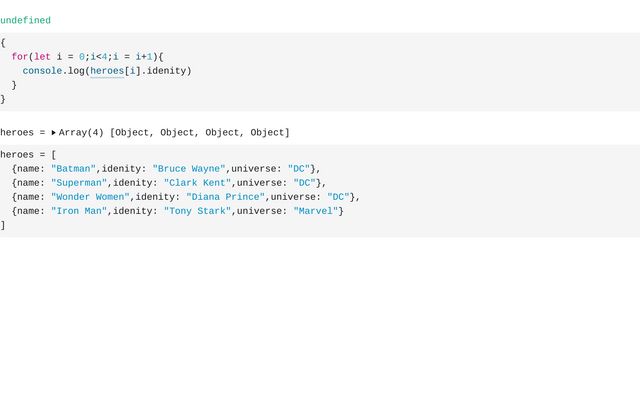Place cursor on the "for" keyword
Image resolution: width=640 pixels, height=400 pixels.
20,57
